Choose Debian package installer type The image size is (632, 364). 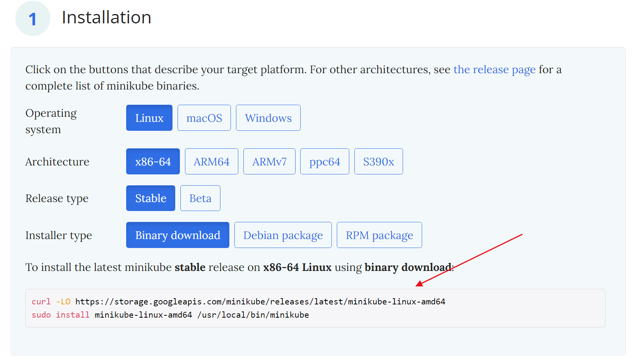pyautogui.click(x=283, y=235)
